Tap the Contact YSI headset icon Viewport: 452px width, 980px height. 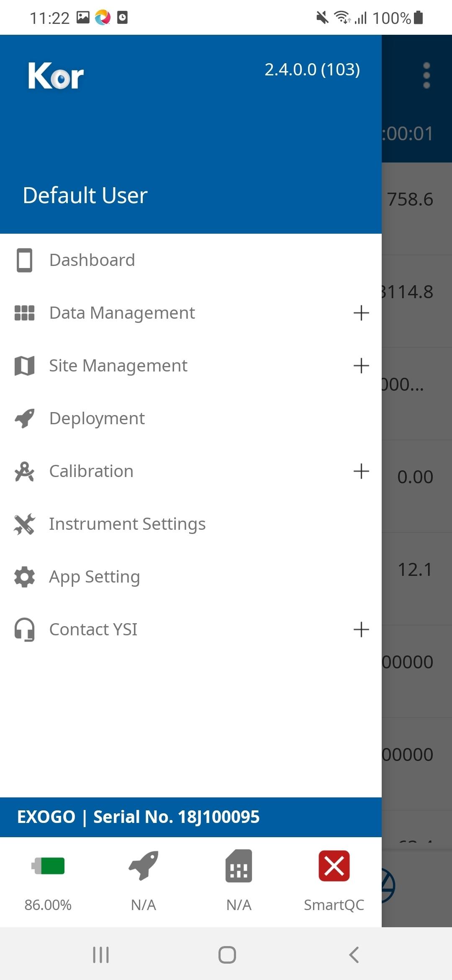[24, 629]
